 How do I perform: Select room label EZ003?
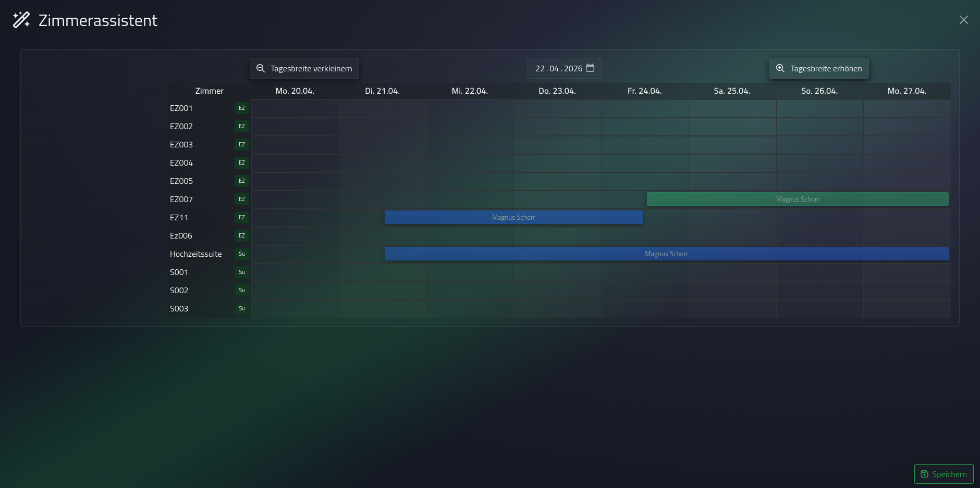pos(181,145)
